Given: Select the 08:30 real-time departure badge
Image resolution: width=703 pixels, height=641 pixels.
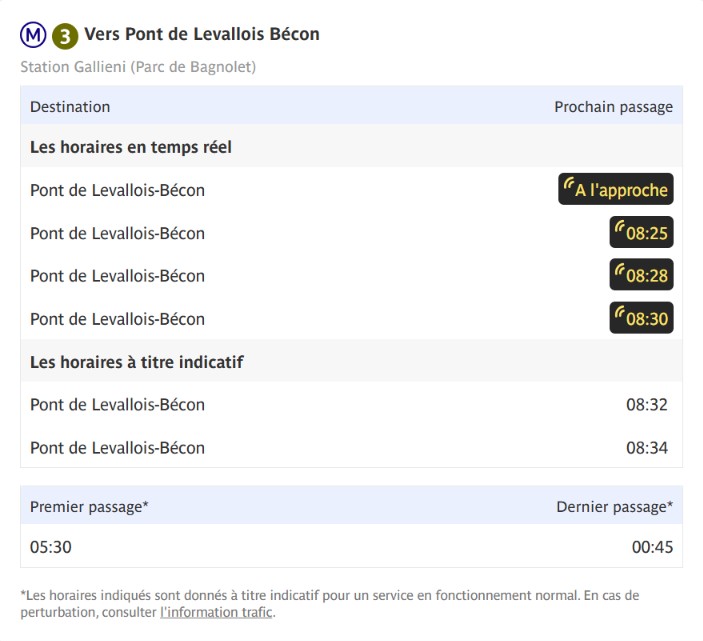Looking at the screenshot, I should [x=641, y=318].
